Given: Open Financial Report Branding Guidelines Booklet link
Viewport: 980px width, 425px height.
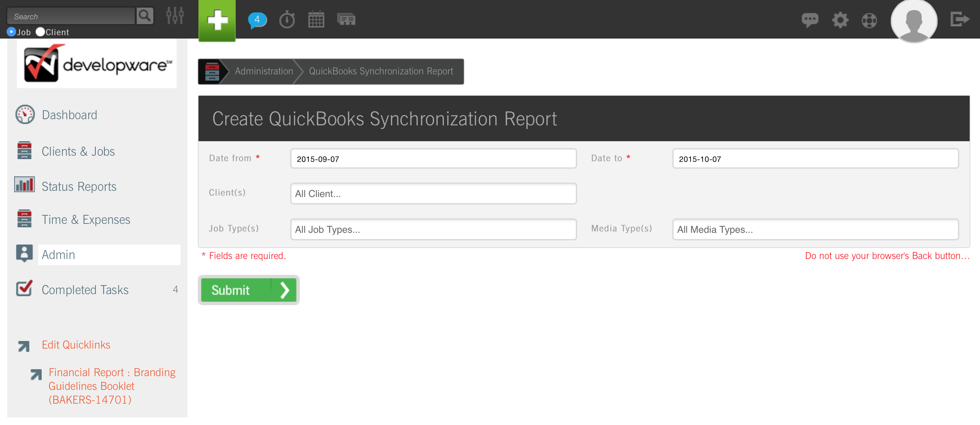Looking at the screenshot, I should pyautogui.click(x=112, y=386).
